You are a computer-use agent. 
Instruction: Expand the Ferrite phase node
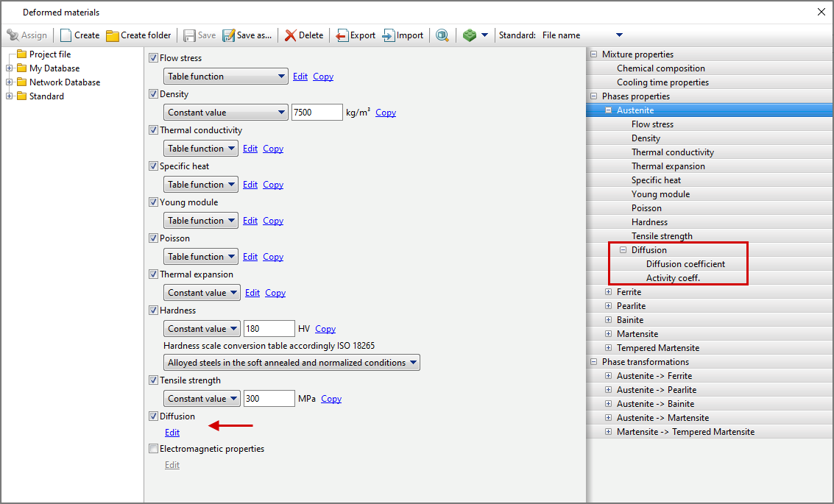coord(608,292)
